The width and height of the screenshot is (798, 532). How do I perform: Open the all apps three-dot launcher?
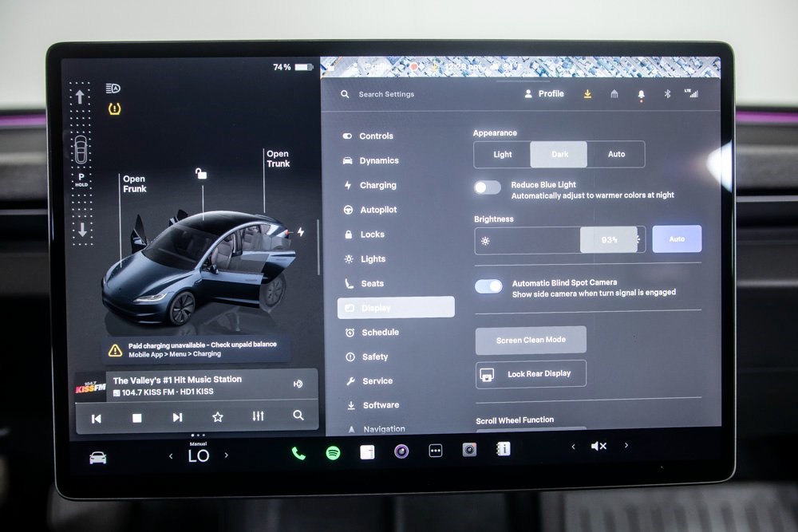435,451
